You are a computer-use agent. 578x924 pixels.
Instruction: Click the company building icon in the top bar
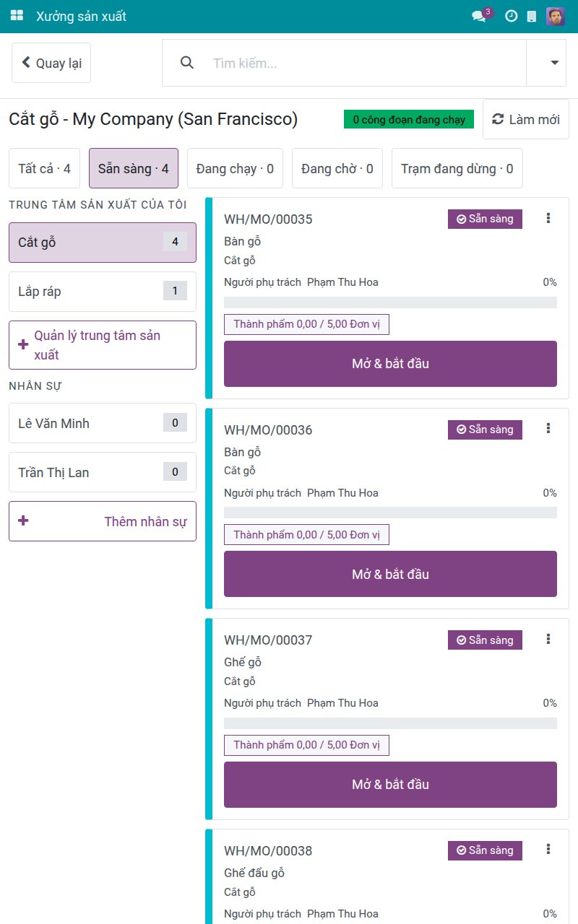point(532,16)
